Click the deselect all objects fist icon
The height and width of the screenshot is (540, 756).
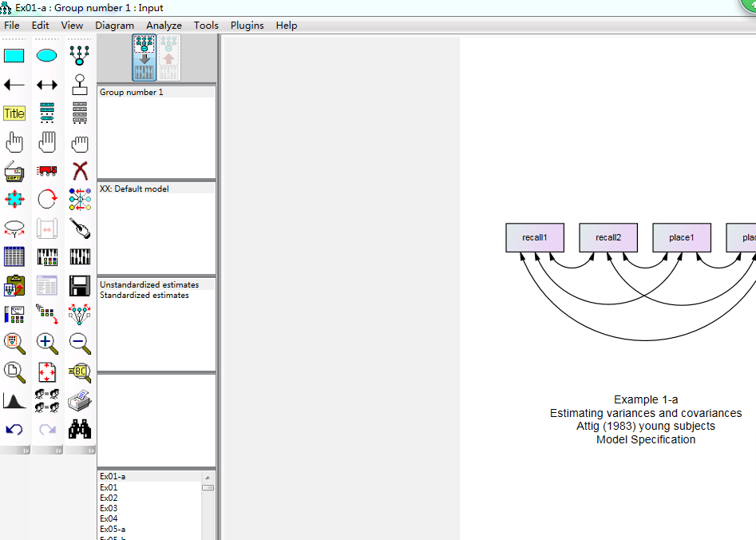[80, 143]
